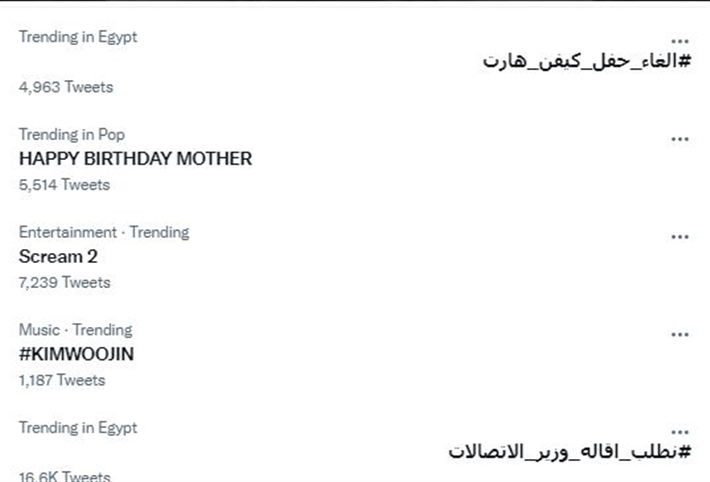Click the 5,514 Tweets count
Image resolution: width=710 pixels, height=482 pixels.
[x=64, y=184]
